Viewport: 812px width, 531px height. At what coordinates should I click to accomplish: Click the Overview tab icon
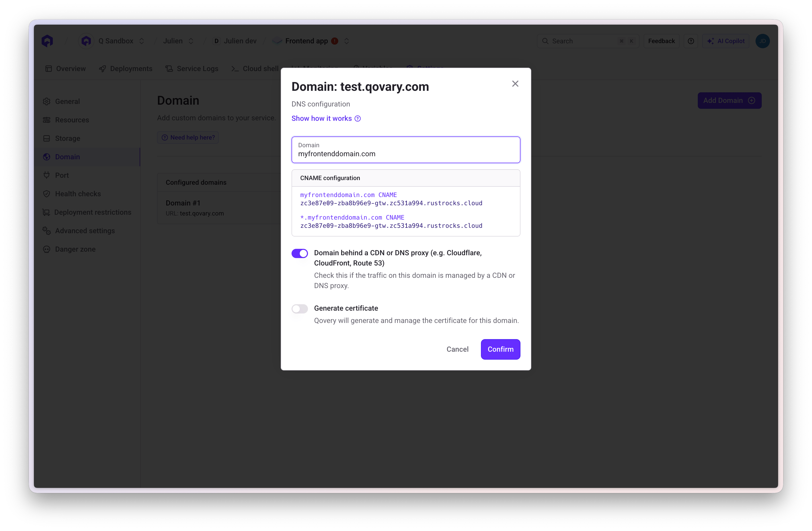[x=49, y=68]
